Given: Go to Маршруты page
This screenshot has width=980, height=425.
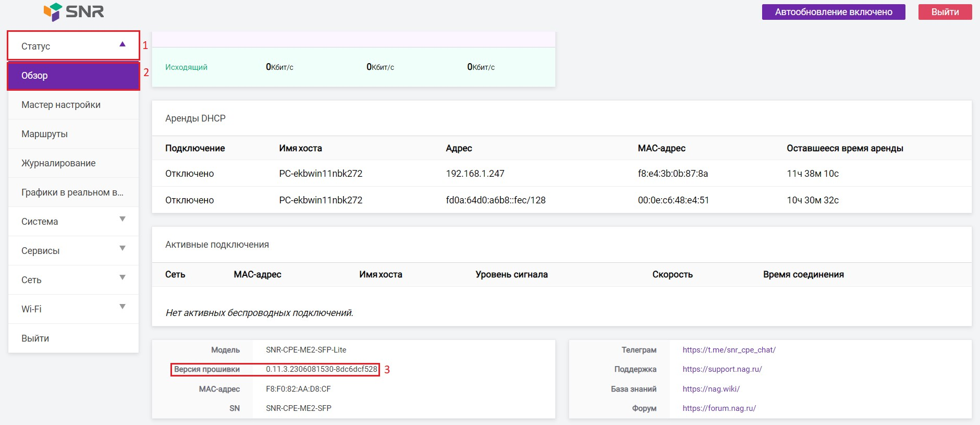Looking at the screenshot, I should pyautogui.click(x=73, y=134).
